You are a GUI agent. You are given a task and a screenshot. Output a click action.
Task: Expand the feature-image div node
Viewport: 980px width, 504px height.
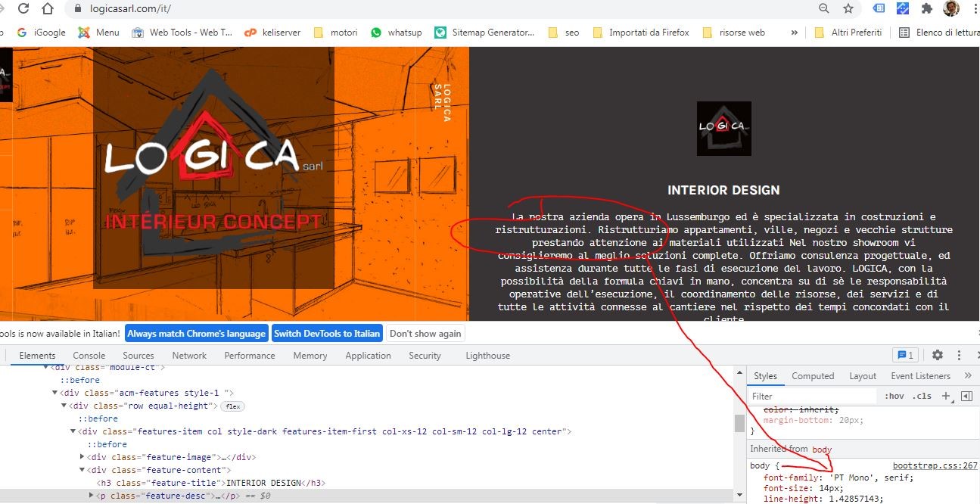point(82,457)
